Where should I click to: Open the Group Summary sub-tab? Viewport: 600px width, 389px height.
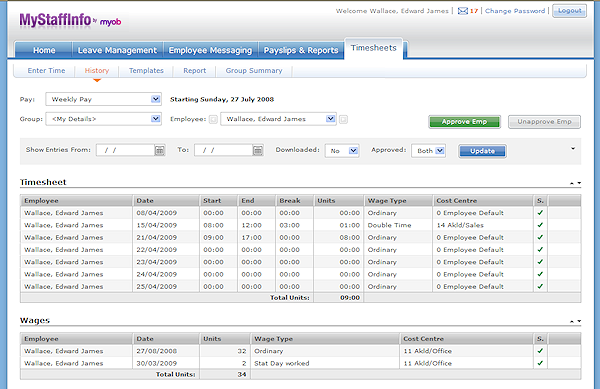click(254, 71)
